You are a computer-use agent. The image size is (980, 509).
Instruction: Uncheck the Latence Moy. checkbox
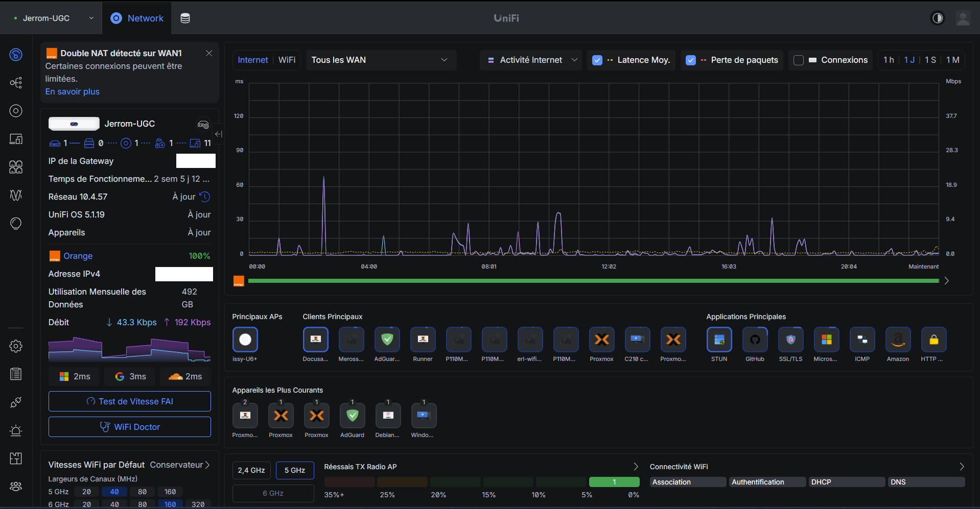click(597, 60)
